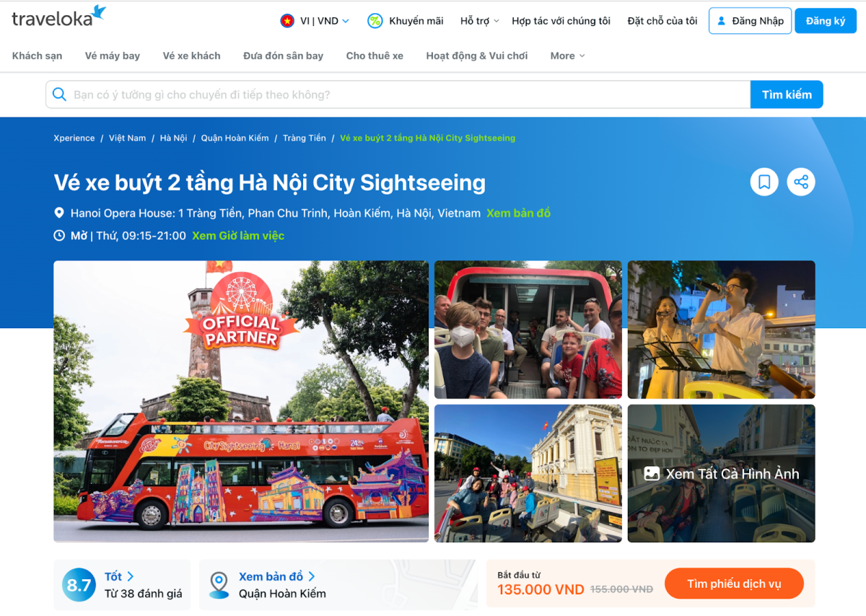The width and height of the screenshot is (866, 616).
Task: Click the map pin icon near Quận Hoàn Kiếm
Action: 219,585
